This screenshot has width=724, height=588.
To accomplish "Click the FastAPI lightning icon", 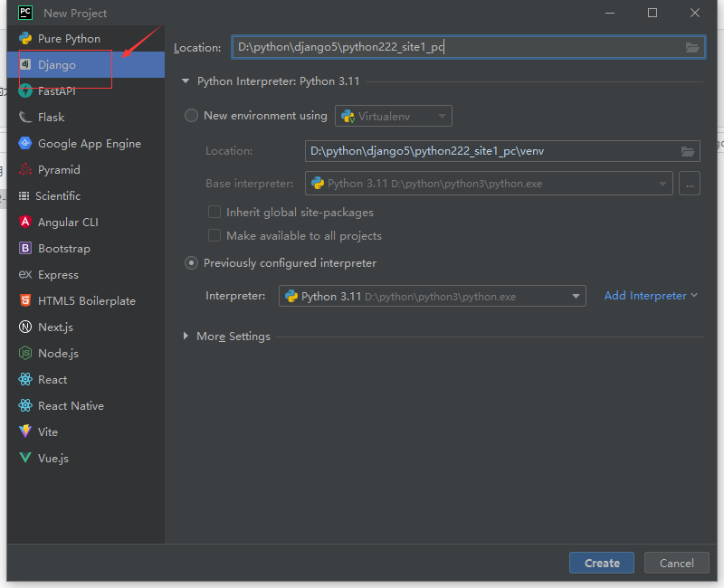I will [25, 91].
